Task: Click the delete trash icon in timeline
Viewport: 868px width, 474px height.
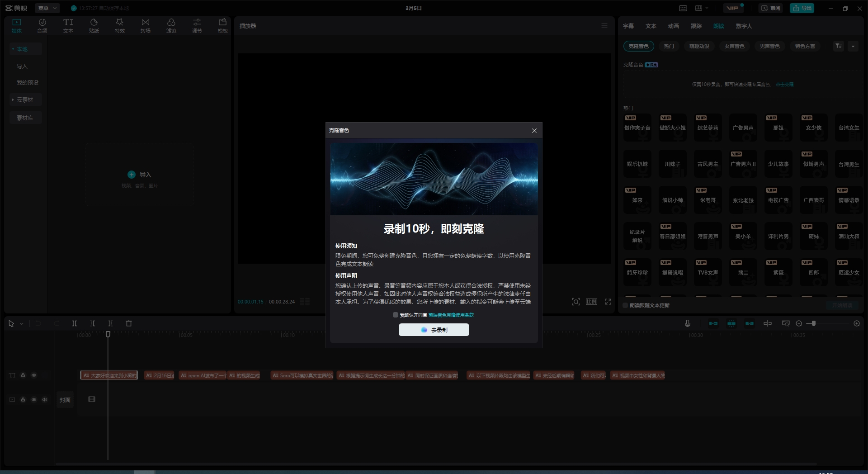Action: (129, 323)
